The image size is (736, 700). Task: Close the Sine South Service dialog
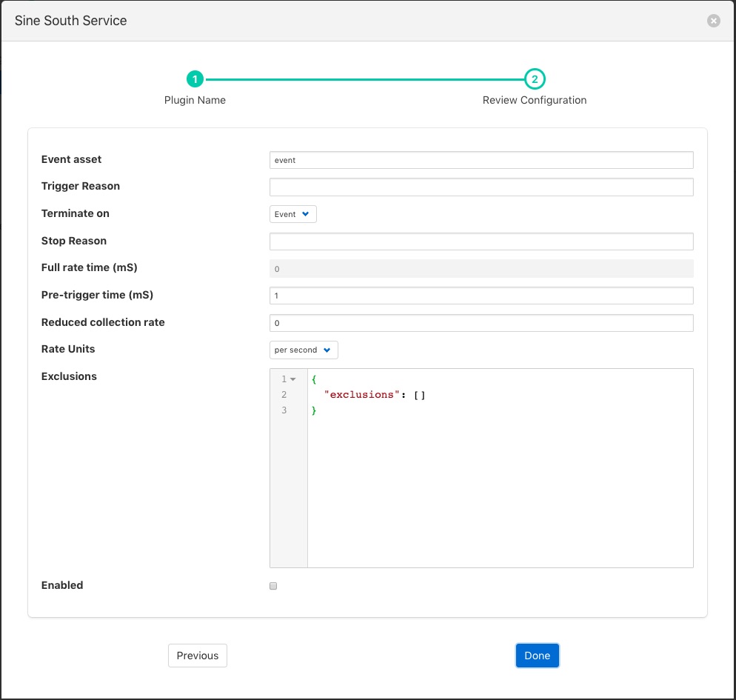(713, 21)
